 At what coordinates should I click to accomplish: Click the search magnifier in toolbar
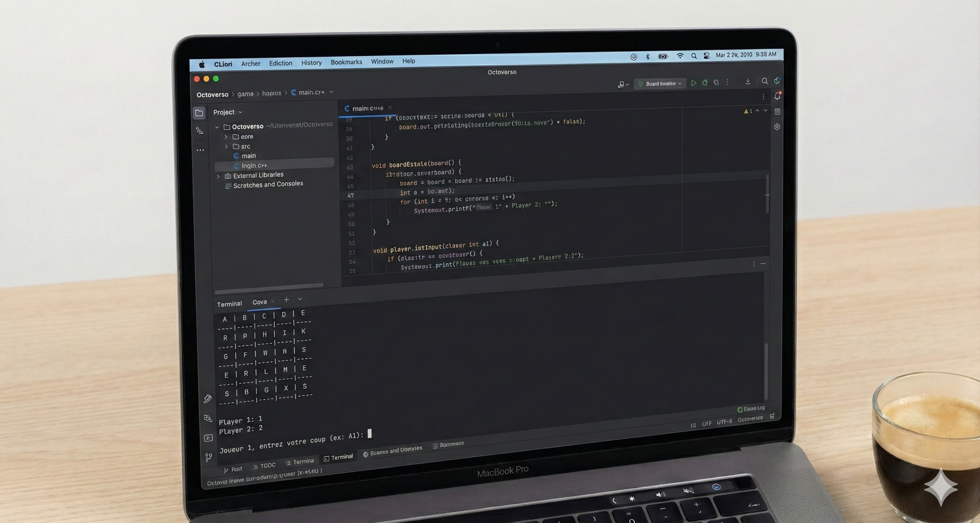pyautogui.click(x=765, y=81)
